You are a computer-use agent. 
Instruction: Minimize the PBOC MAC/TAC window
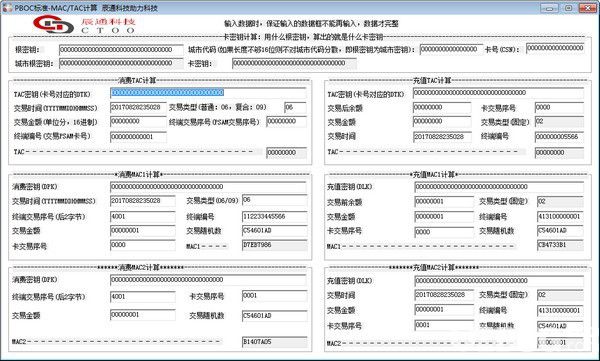pyautogui.click(x=549, y=8)
